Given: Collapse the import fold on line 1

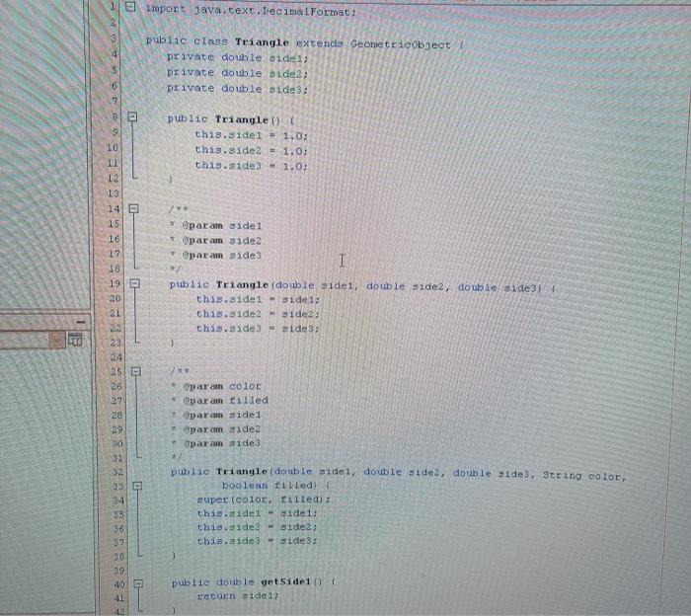Looking at the screenshot, I should (130, 7).
